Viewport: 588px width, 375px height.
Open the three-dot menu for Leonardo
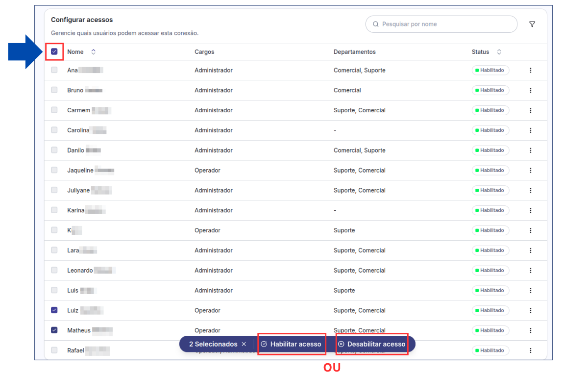(530, 270)
